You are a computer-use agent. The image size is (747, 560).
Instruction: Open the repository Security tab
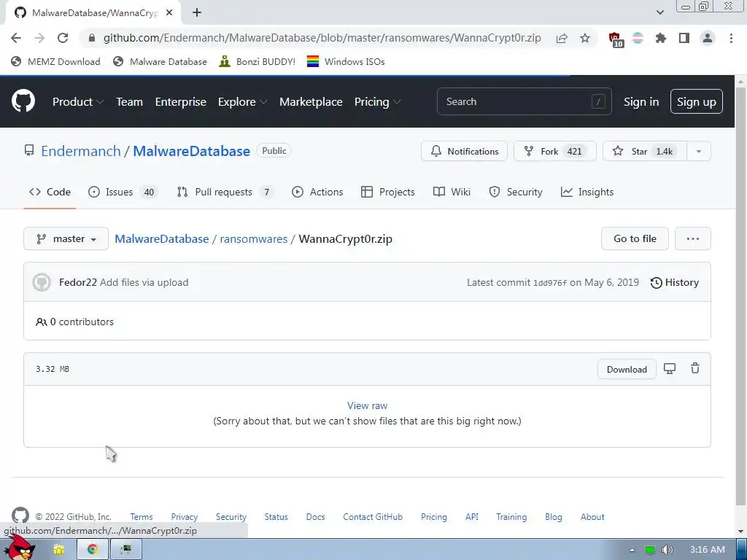tap(516, 192)
